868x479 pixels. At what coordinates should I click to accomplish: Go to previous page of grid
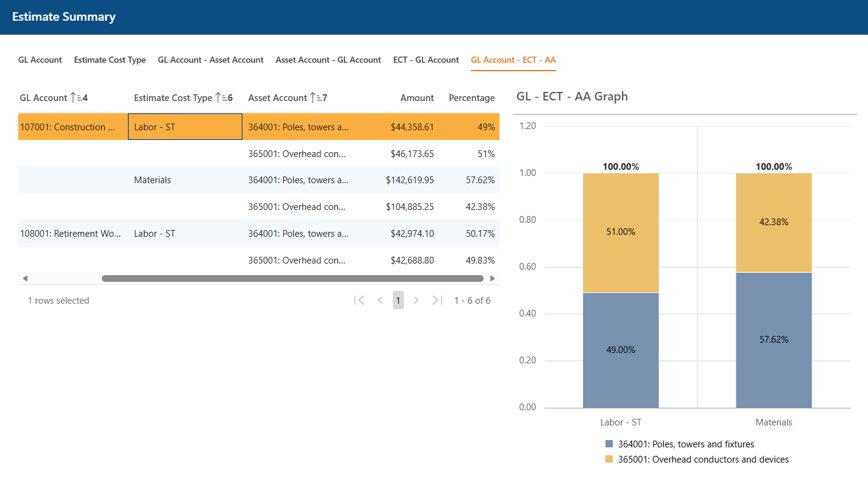[380, 300]
